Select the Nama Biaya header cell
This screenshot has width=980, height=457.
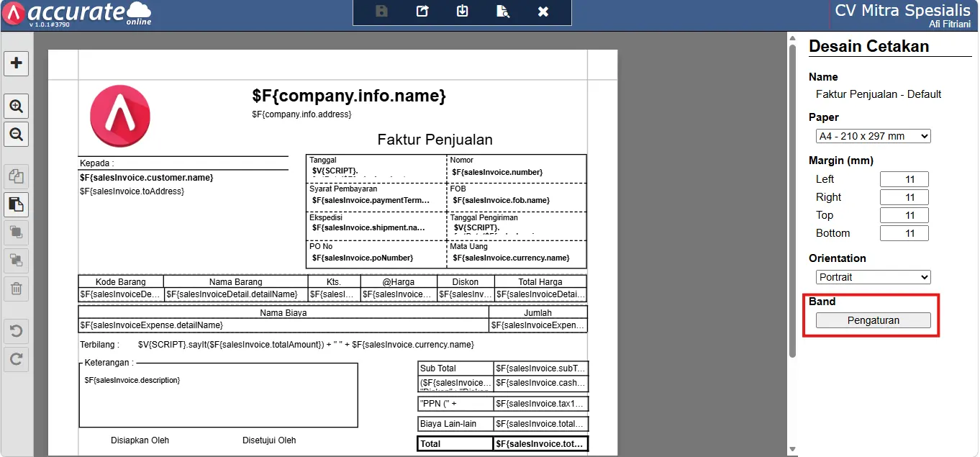283,313
